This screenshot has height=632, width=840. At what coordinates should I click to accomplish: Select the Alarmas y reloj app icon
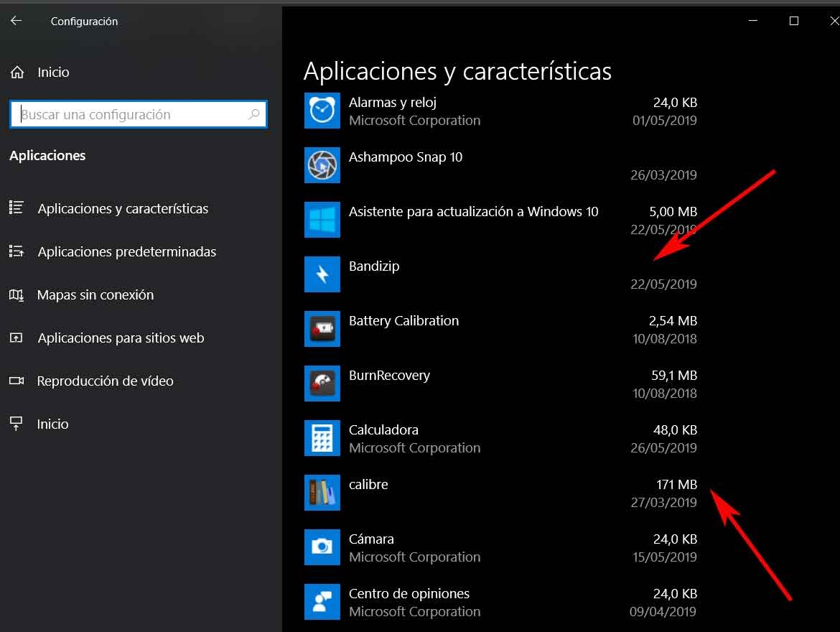pyautogui.click(x=322, y=111)
